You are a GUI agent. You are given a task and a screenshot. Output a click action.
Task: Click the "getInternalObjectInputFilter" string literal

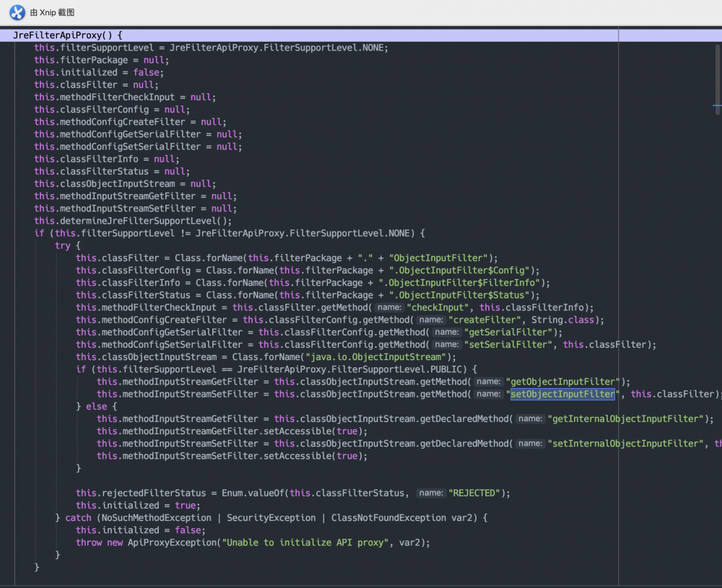[625, 419]
